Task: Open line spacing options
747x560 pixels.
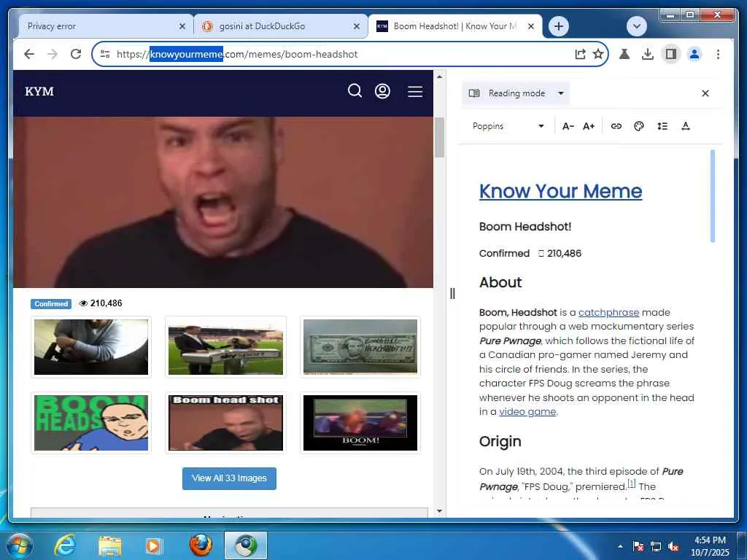Action: (662, 126)
